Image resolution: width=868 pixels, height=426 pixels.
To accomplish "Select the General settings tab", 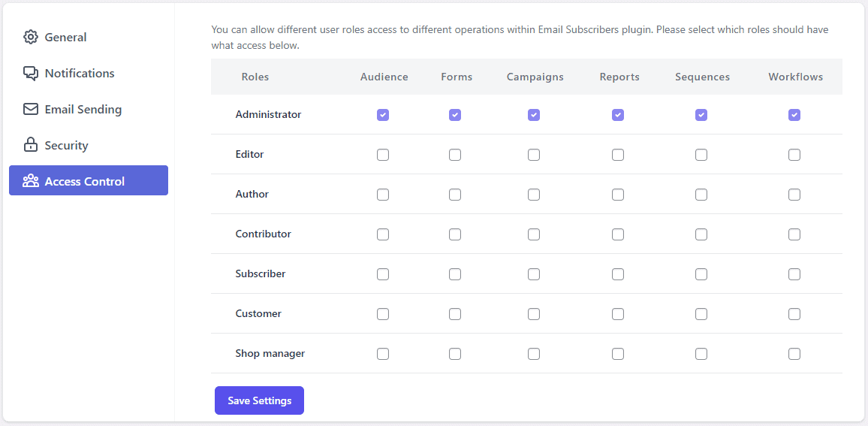I will click(x=89, y=37).
